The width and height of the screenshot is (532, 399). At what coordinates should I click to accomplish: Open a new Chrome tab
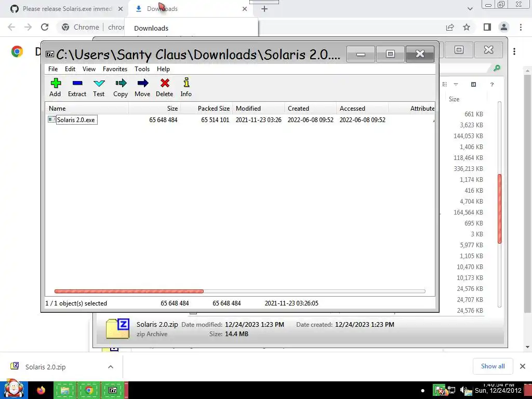coord(264,9)
